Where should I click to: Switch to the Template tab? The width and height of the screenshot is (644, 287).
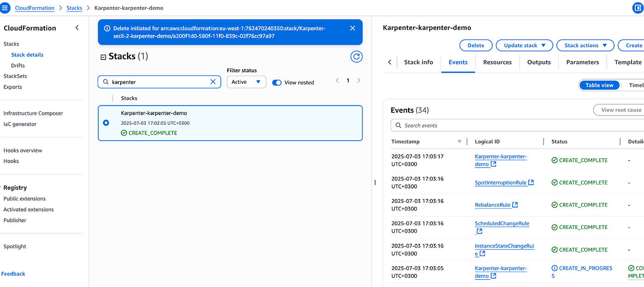[x=628, y=62]
